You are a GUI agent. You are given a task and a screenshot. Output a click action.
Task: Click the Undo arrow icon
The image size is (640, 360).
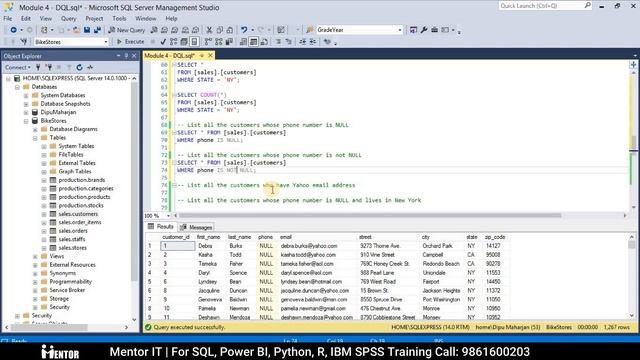pos(244,30)
